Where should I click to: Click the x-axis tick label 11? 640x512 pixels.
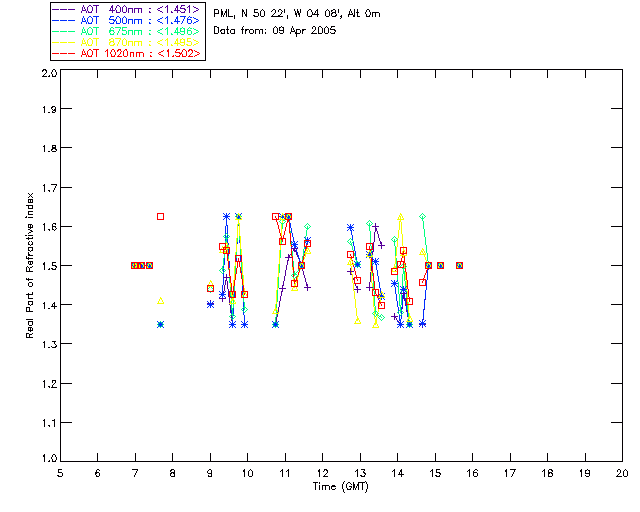coord(285,473)
